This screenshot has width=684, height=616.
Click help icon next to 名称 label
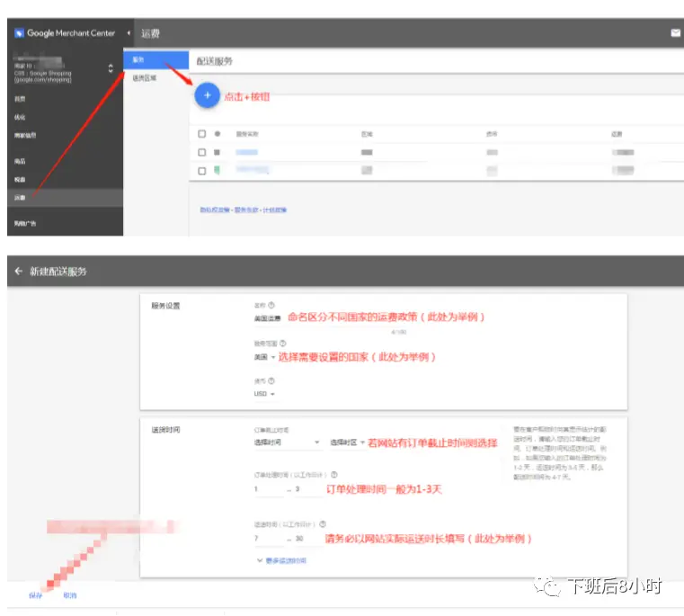coord(271,306)
